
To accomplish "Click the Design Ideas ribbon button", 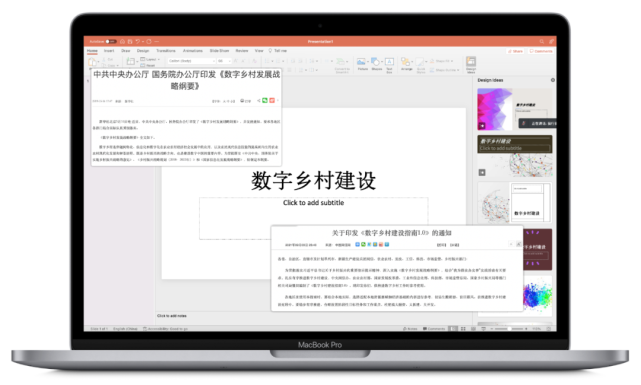I will pyautogui.click(x=471, y=65).
